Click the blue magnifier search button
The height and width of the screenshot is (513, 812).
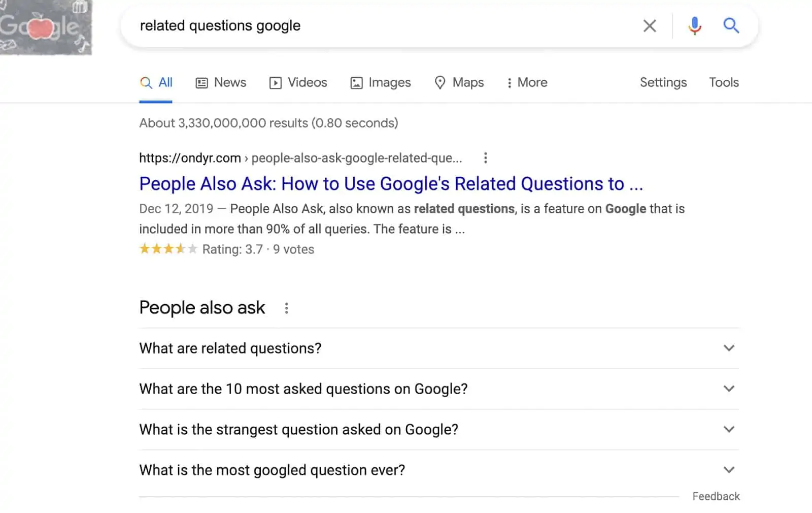point(731,25)
